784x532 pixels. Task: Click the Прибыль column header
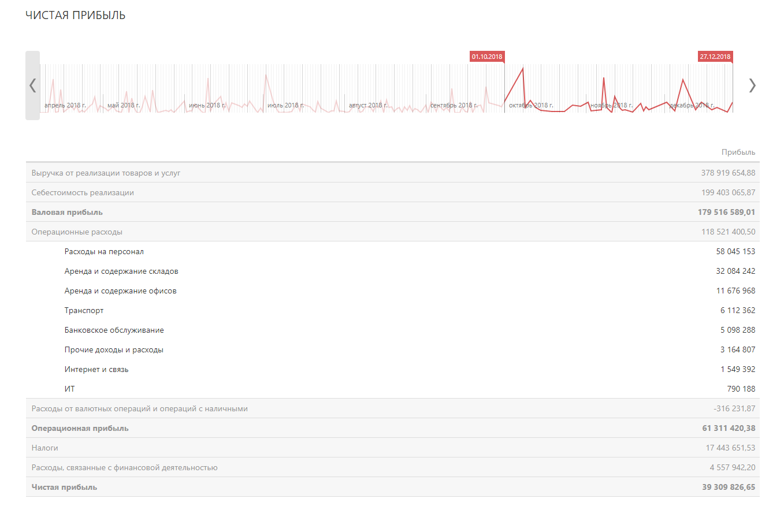click(738, 152)
